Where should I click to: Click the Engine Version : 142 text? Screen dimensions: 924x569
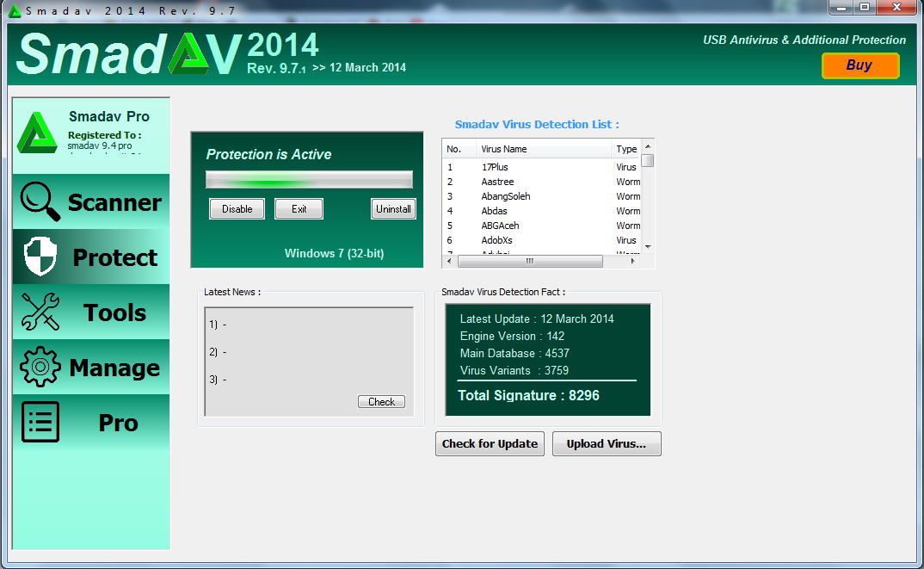tap(512, 336)
